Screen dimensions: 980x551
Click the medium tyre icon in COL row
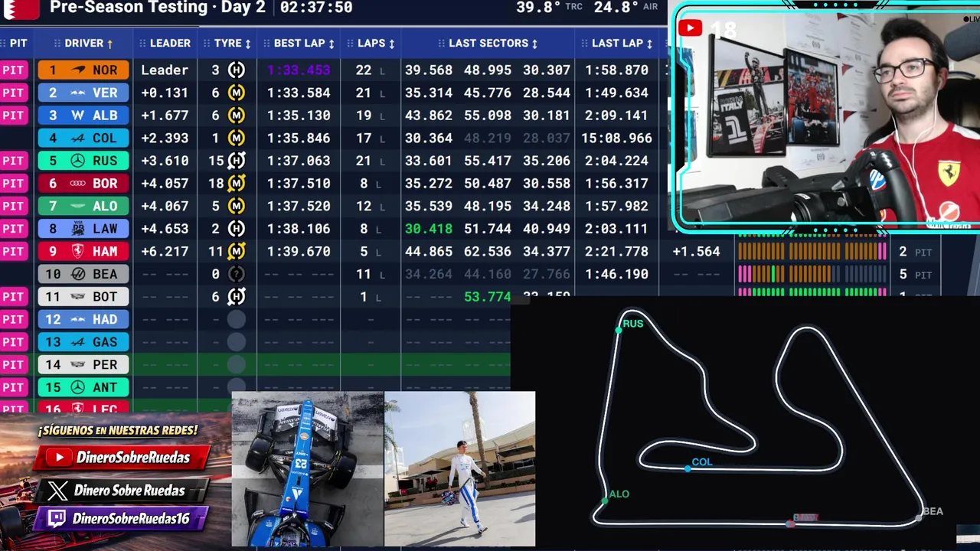tap(237, 139)
